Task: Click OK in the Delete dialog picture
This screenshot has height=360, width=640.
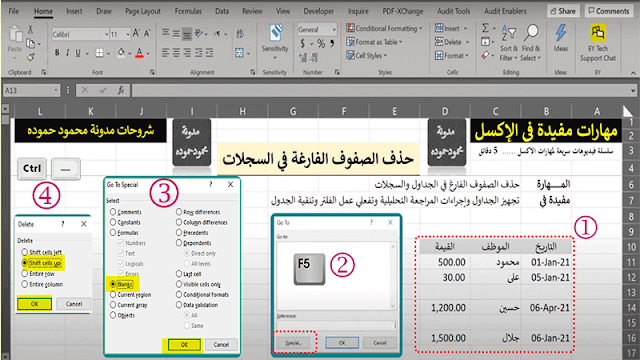Action: (x=34, y=304)
